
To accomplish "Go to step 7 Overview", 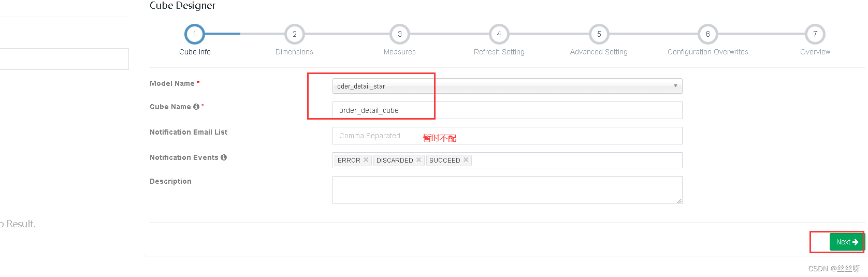I will click(815, 34).
